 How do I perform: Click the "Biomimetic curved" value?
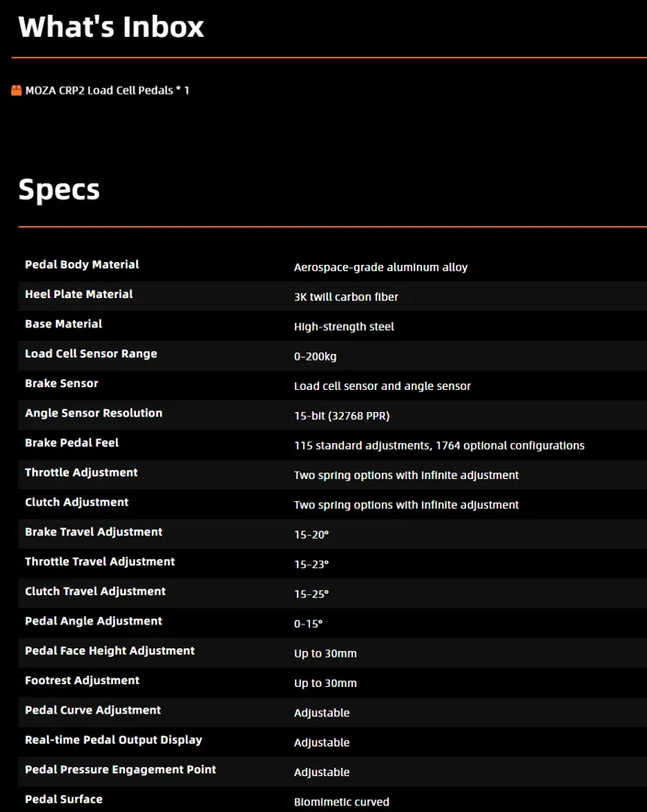[x=342, y=802]
